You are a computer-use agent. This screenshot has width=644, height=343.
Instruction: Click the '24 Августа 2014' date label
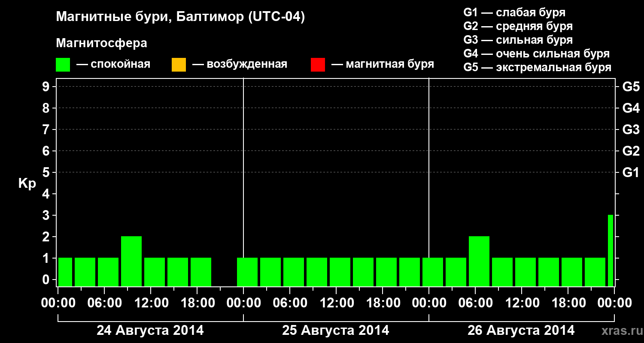[150, 331]
